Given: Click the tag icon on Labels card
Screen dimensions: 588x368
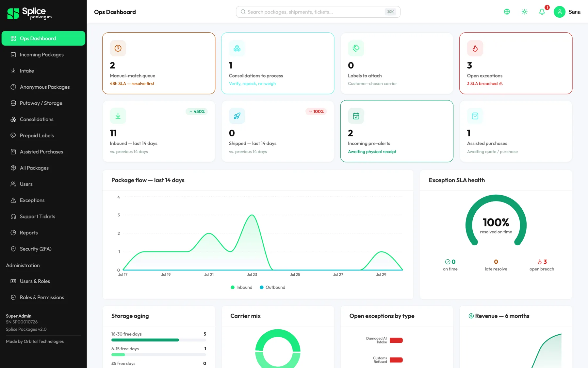Looking at the screenshot, I should 356,48.
